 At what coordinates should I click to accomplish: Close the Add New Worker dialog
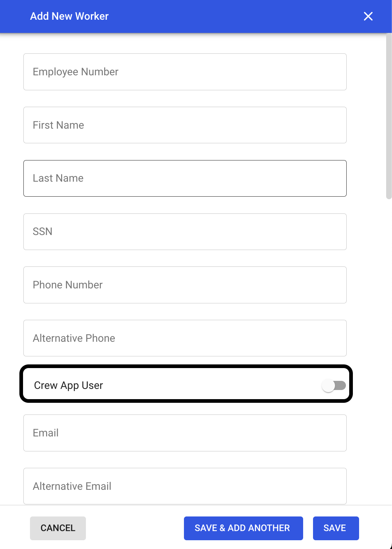pyautogui.click(x=368, y=16)
